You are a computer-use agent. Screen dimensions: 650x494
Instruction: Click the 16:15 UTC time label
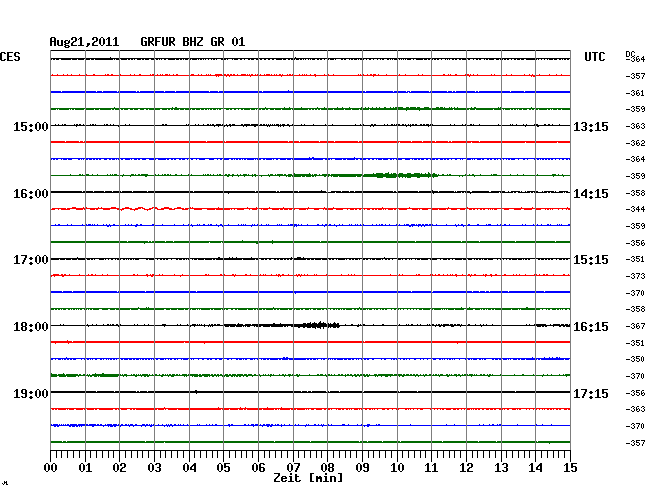pyautogui.click(x=591, y=327)
